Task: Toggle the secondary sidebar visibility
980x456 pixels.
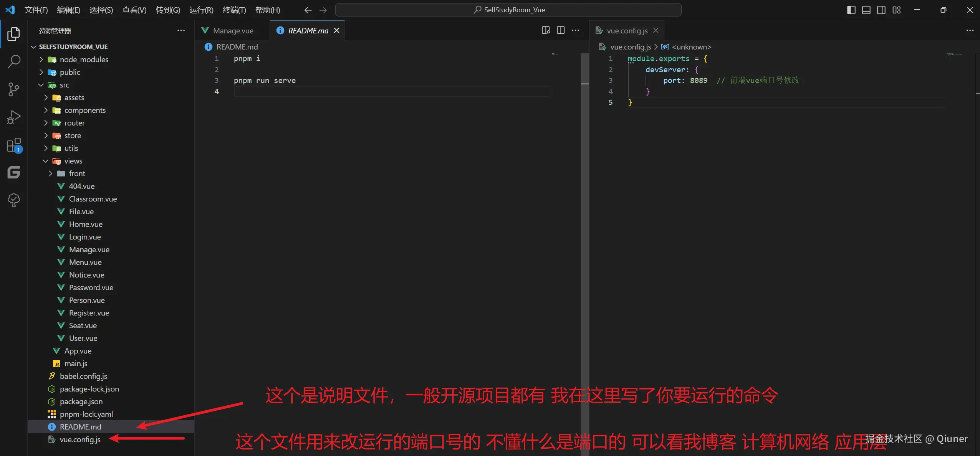Action: click(881, 10)
